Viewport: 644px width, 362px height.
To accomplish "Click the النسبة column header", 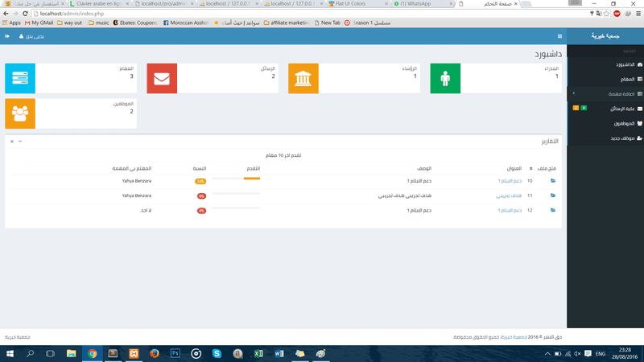I will [x=200, y=168].
